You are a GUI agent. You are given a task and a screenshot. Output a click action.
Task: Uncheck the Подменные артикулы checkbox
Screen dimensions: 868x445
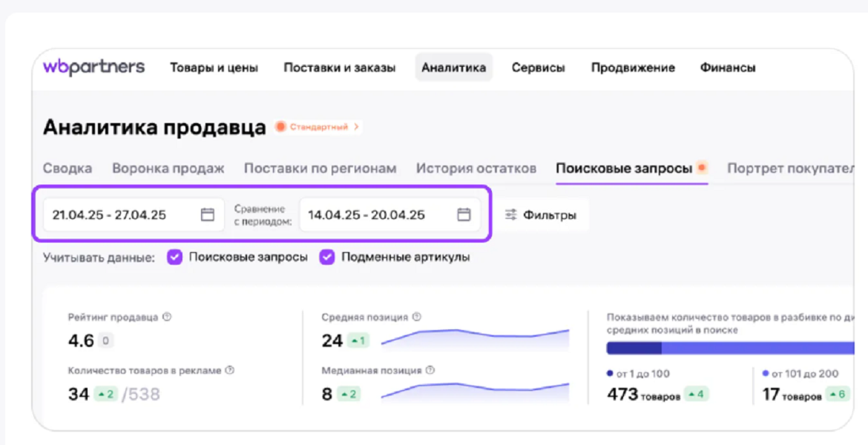(327, 257)
